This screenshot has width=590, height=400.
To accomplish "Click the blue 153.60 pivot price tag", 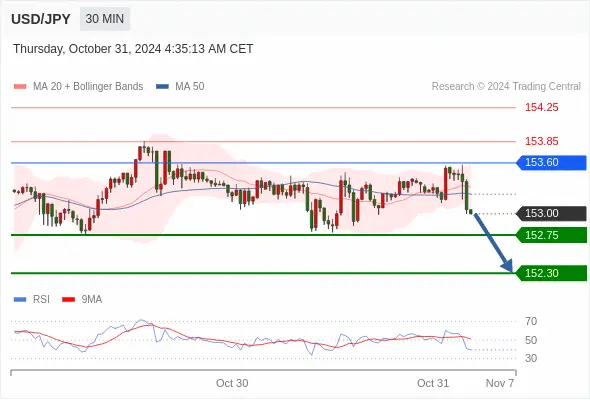I will coord(552,163).
